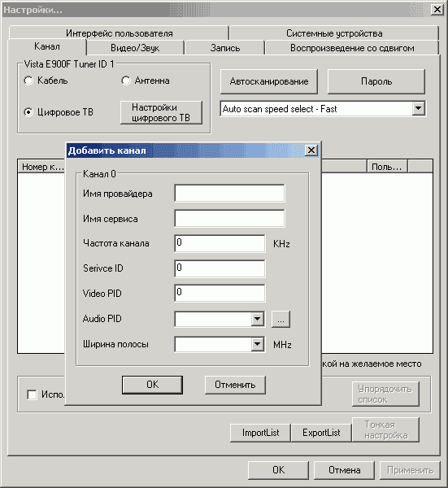
Task: Open the Системные устройства tab
Action: (334, 33)
